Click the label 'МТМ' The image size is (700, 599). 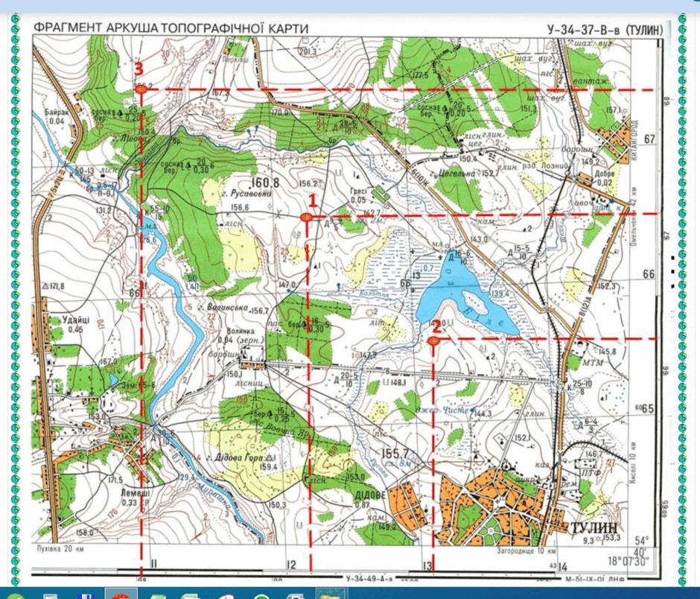click(593, 363)
